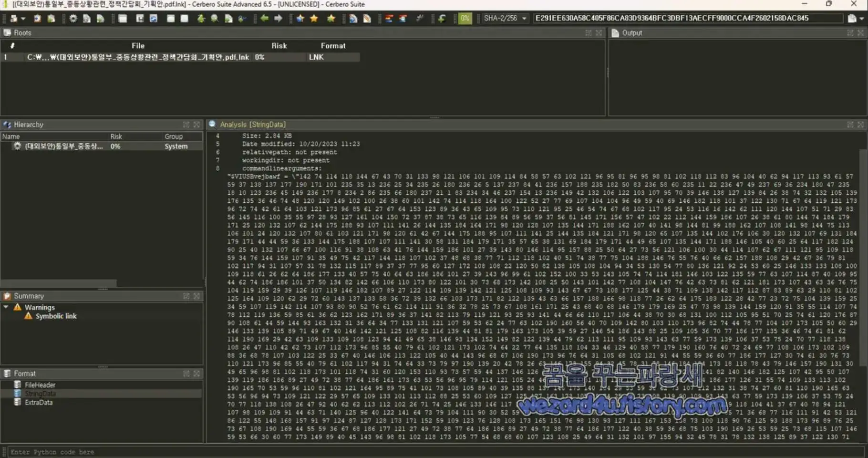
Task: Click the settings gear icon in toolbar
Action: (73, 18)
